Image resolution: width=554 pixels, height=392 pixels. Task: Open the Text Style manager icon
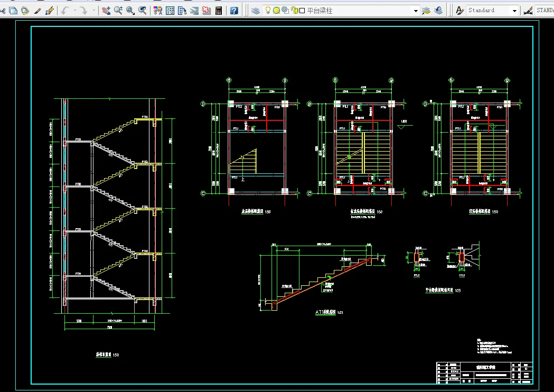459,11
